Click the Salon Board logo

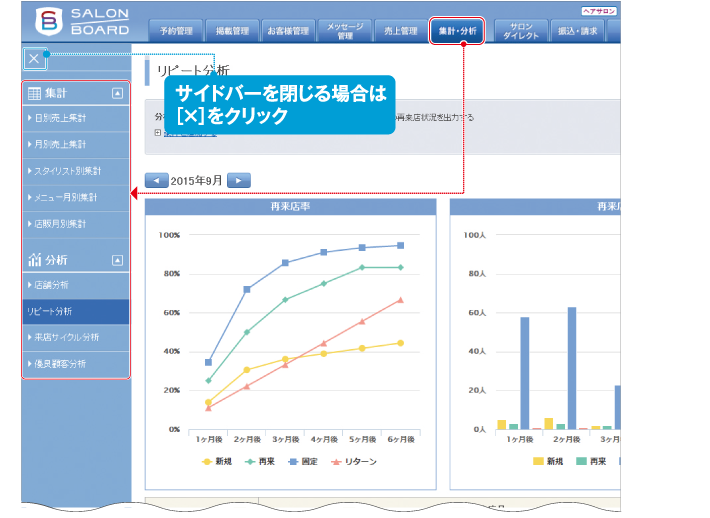coord(82,22)
